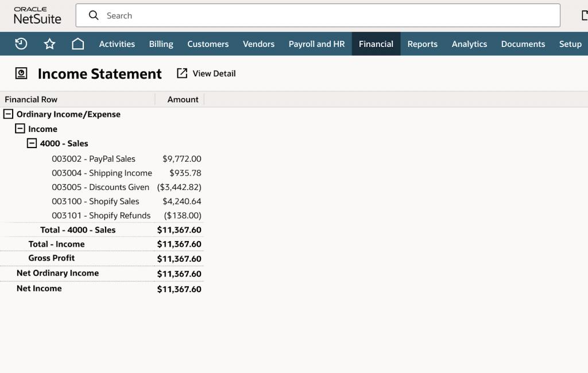Open the Reports menu

tap(423, 44)
